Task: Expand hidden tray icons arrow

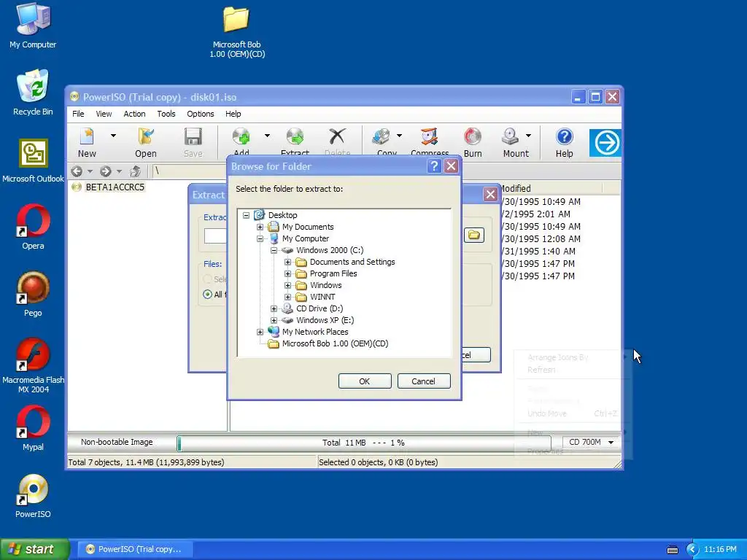Action: 692,550
